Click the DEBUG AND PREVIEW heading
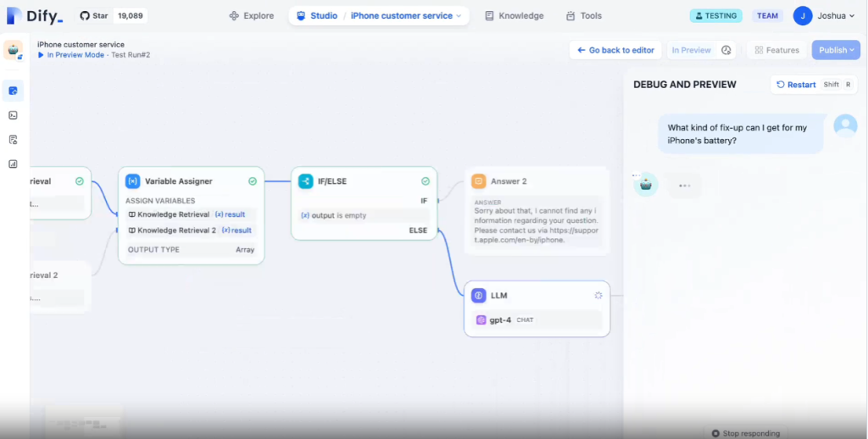Image resolution: width=868 pixels, height=439 pixels. pos(685,85)
